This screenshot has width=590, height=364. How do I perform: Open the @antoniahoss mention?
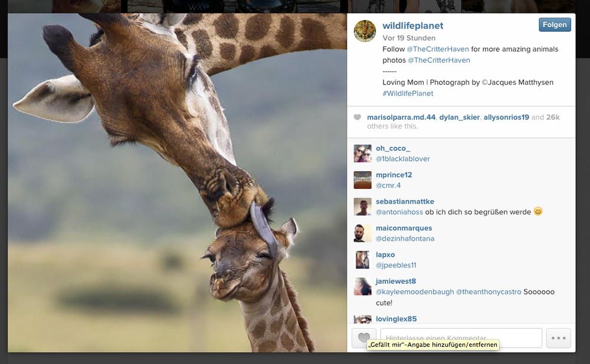[399, 212]
